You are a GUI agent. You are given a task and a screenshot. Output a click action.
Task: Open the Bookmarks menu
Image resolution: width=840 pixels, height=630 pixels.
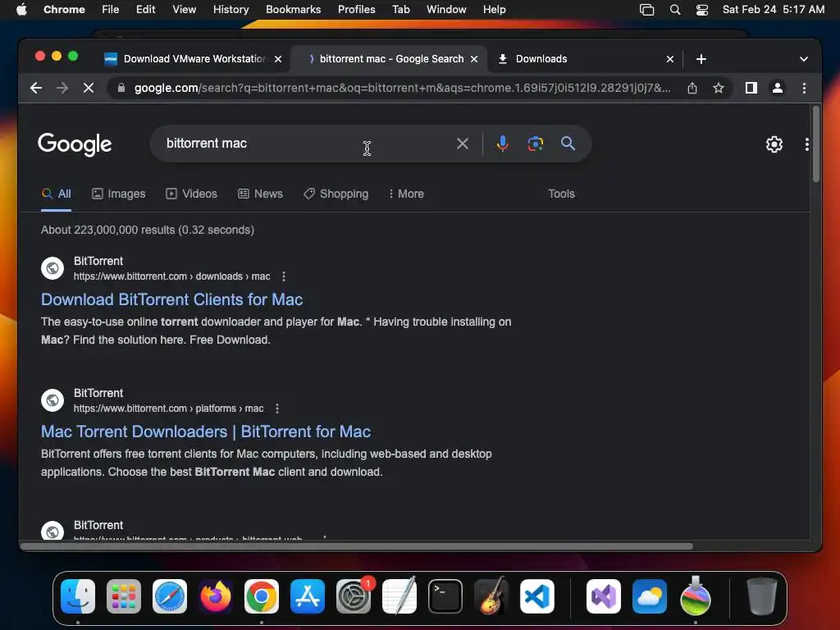coord(293,10)
